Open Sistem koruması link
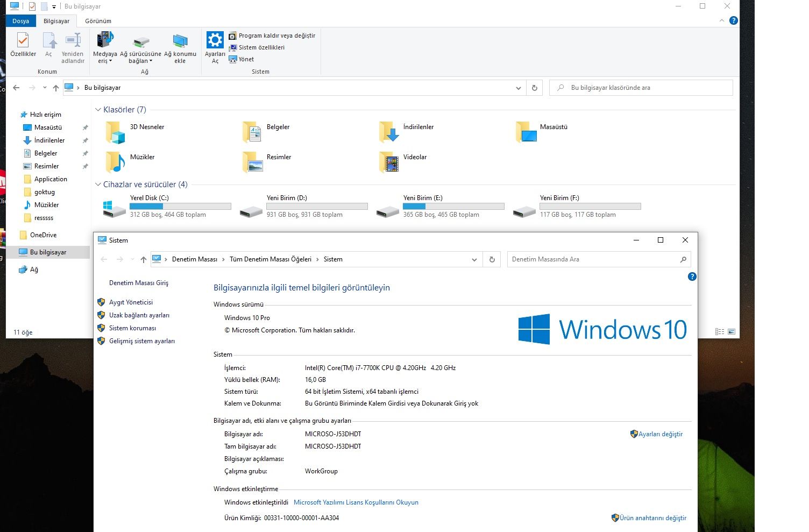The height and width of the screenshot is (532, 809). [x=132, y=328]
